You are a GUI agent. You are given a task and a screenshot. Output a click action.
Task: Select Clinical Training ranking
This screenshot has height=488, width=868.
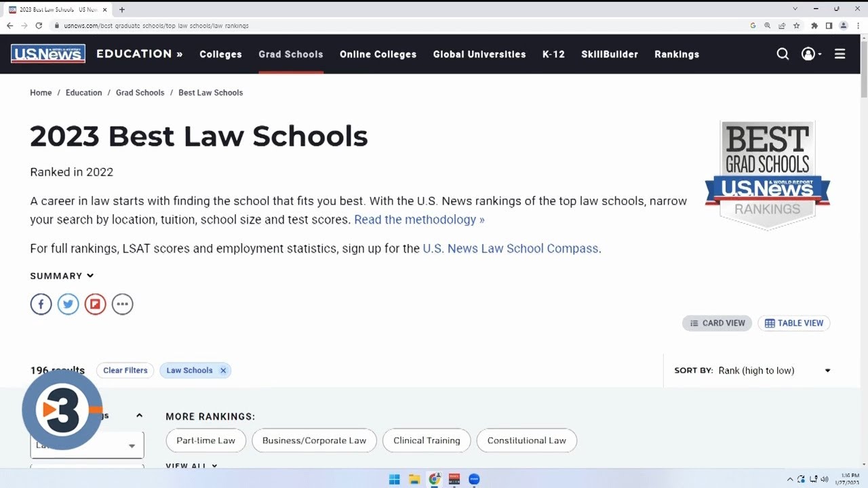tap(427, 441)
